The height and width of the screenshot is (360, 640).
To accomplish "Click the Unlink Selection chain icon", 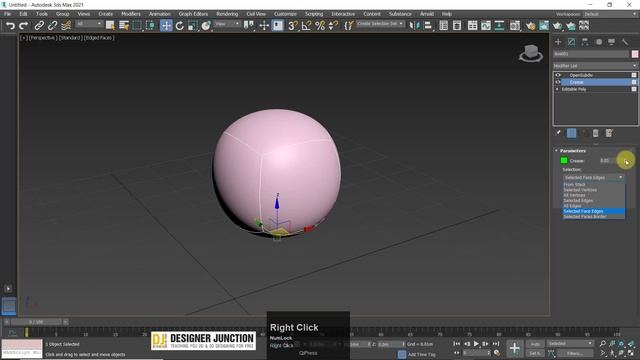I will [x=52, y=26].
